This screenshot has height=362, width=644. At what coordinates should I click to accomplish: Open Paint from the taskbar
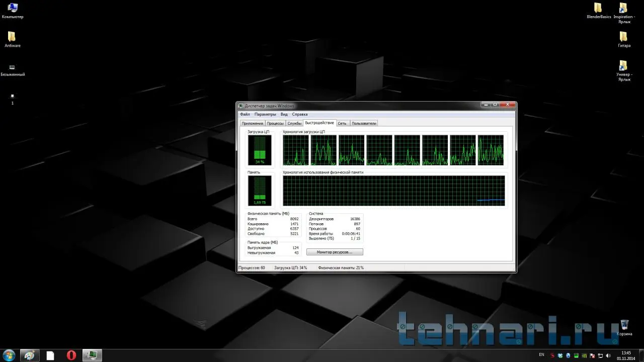(29, 355)
